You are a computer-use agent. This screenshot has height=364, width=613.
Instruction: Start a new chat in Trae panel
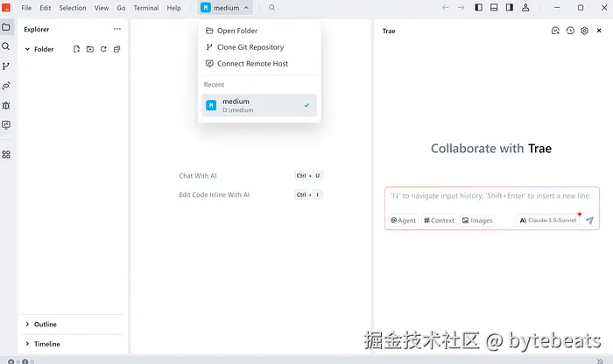pos(555,31)
